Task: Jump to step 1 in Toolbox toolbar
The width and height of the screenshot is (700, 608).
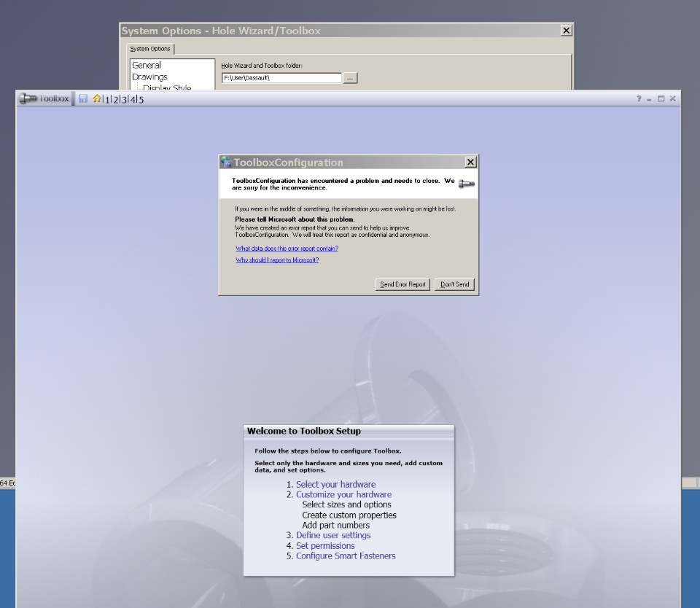Action: coord(107,100)
